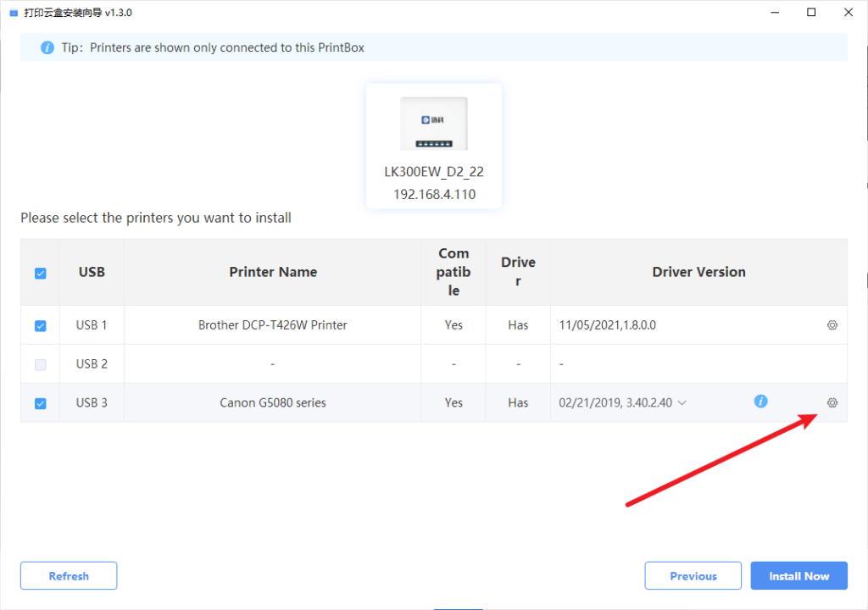Click the USB 2 cell

pos(92,363)
